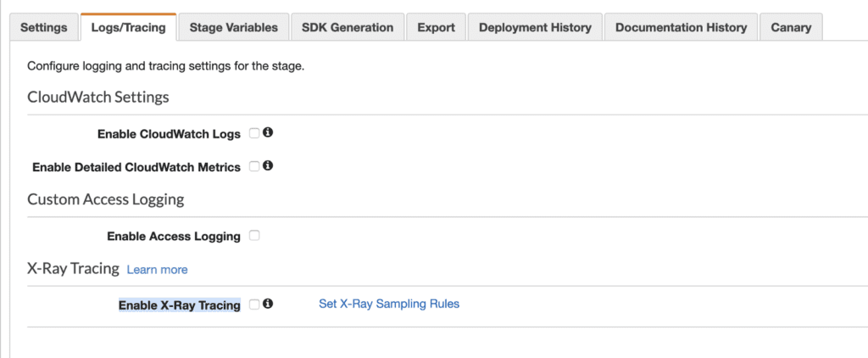868x358 pixels.
Task: Enable Access Logging checkbox
Action: click(254, 236)
